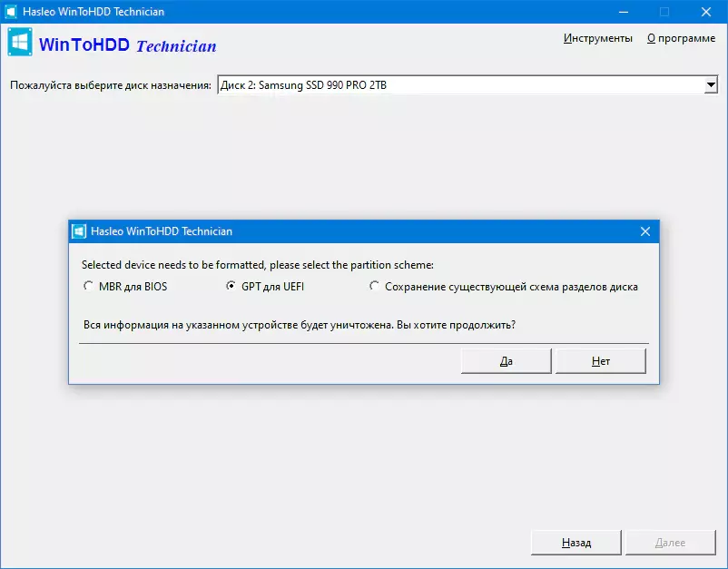Click the Пожалуйста выберите диск назначения label
The width and height of the screenshot is (728, 569).
click(111, 85)
